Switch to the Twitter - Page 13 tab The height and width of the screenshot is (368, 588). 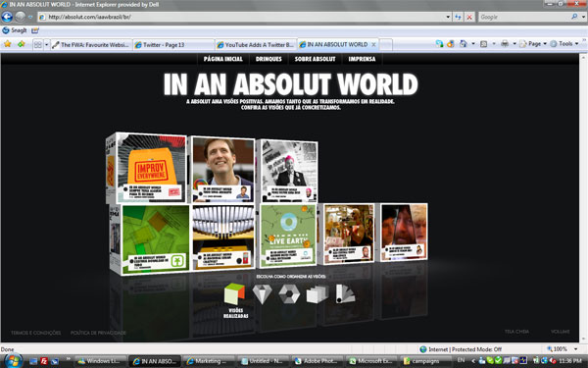173,45
